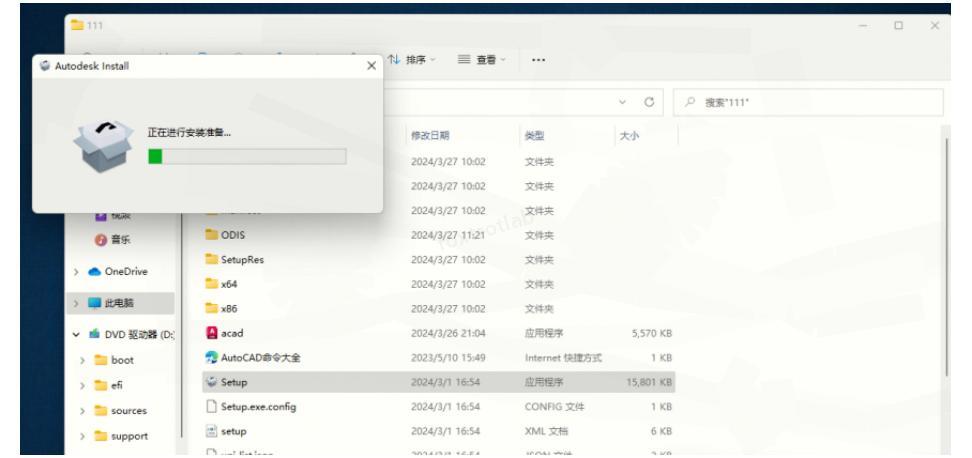Click the refresh icon beside address bar
Image resolution: width=972 pixels, height=458 pixels.
click(649, 102)
